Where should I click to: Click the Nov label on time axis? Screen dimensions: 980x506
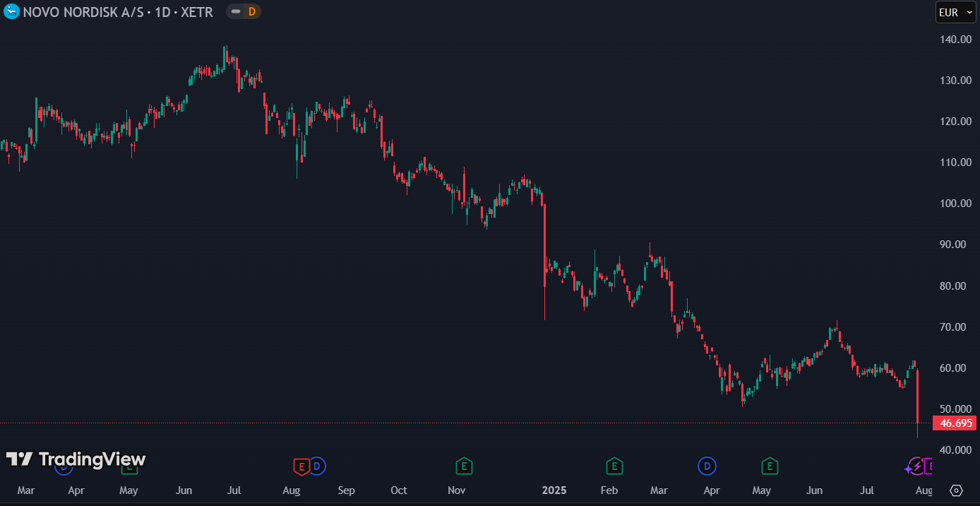457,490
